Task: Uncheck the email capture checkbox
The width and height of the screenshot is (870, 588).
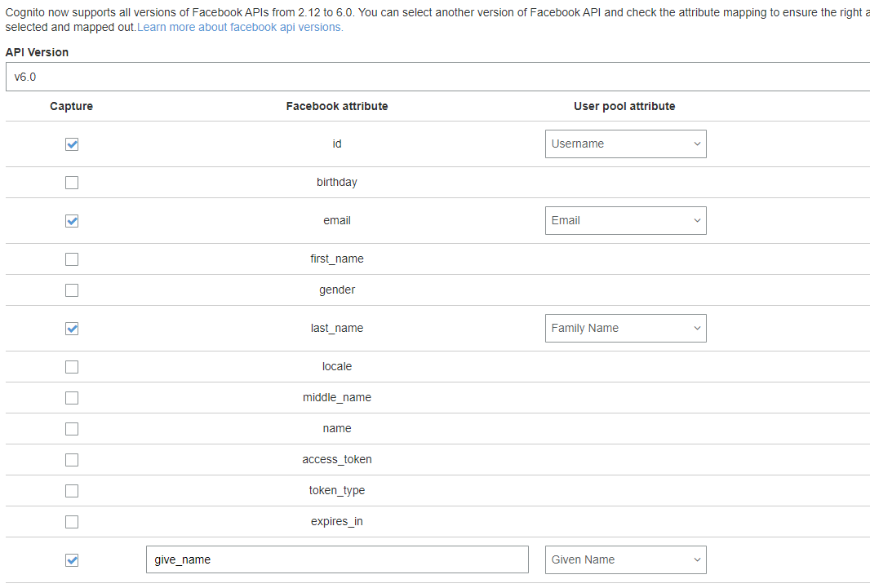Action: pyautogui.click(x=72, y=220)
